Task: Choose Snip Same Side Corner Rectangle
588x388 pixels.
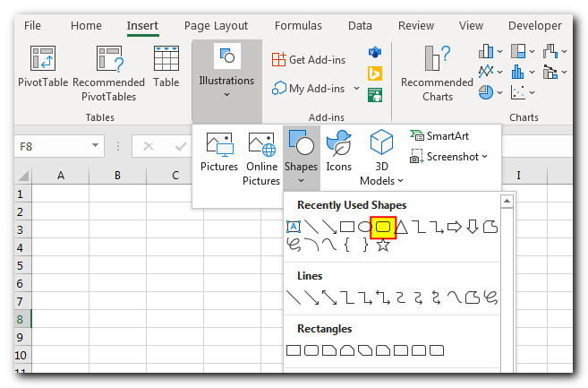Action: (x=347, y=350)
